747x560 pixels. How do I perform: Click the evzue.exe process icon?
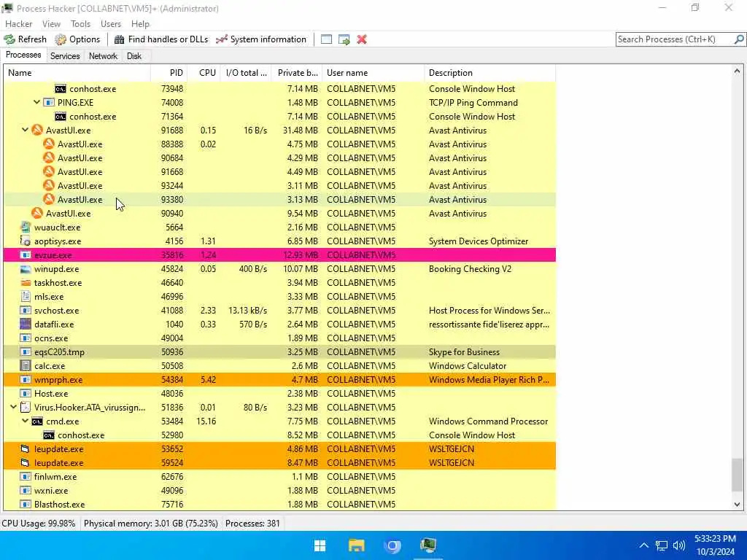(x=26, y=254)
